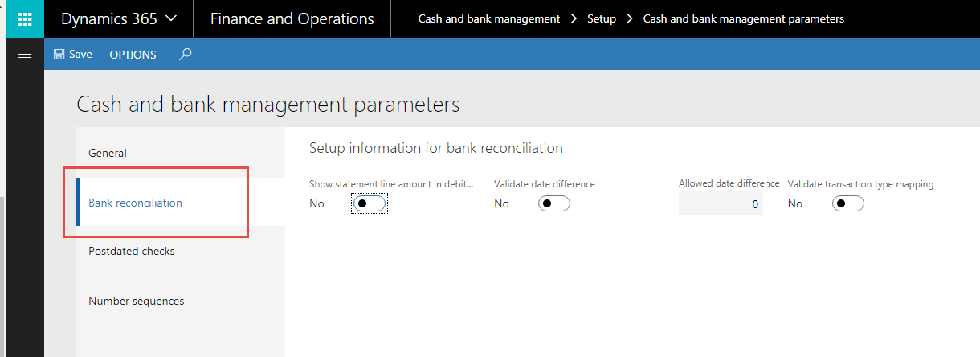Screen dimensions: 980x357
Task: Open the OPTIONS menu
Action: pyautogui.click(x=133, y=55)
